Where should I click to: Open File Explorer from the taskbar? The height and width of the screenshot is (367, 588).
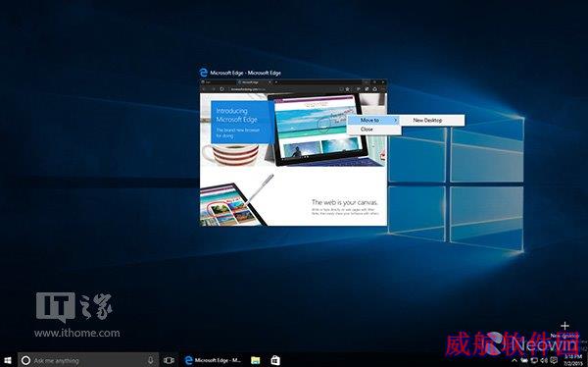[256, 360]
